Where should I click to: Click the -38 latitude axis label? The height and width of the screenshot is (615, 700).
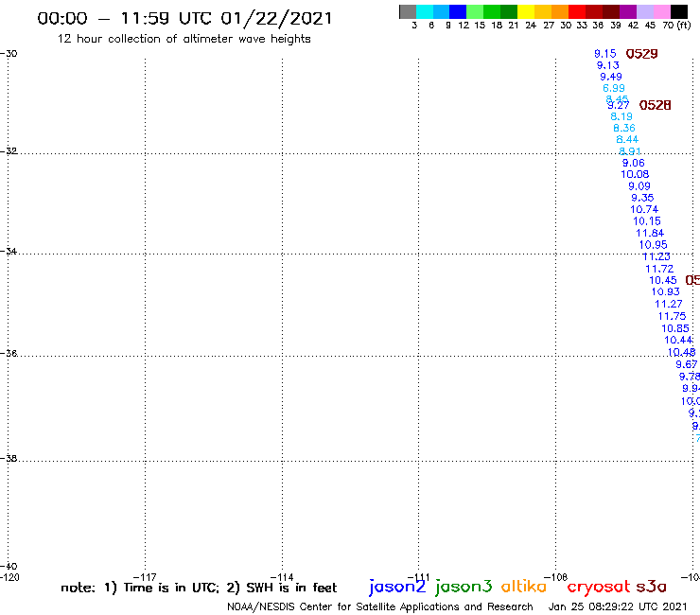click(x=9, y=459)
